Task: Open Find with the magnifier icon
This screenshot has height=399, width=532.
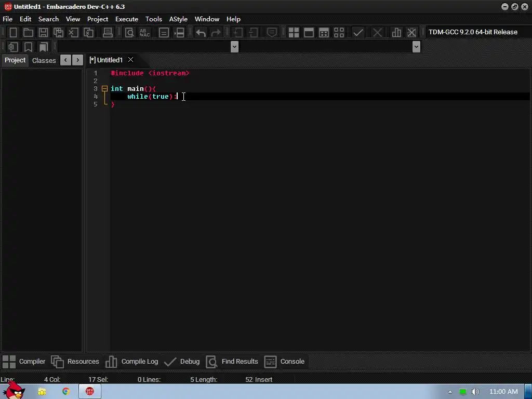Action: pyautogui.click(x=129, y=33)
